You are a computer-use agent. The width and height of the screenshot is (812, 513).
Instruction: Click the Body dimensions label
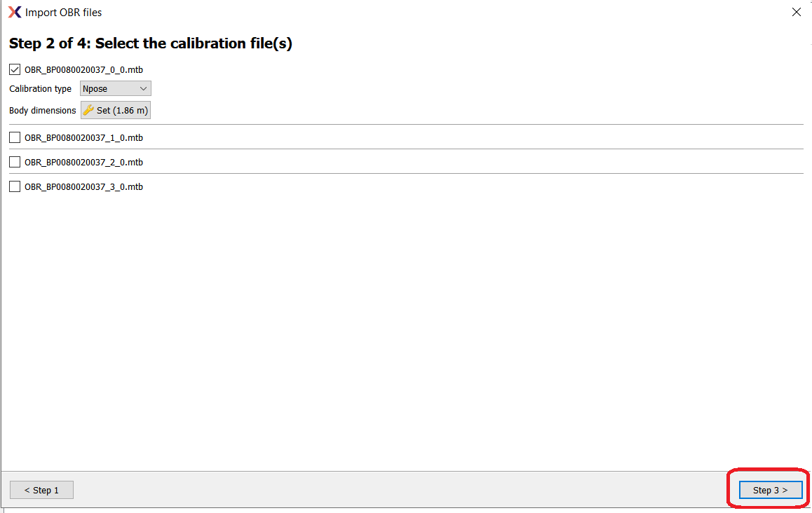click(x=43, y=110)
